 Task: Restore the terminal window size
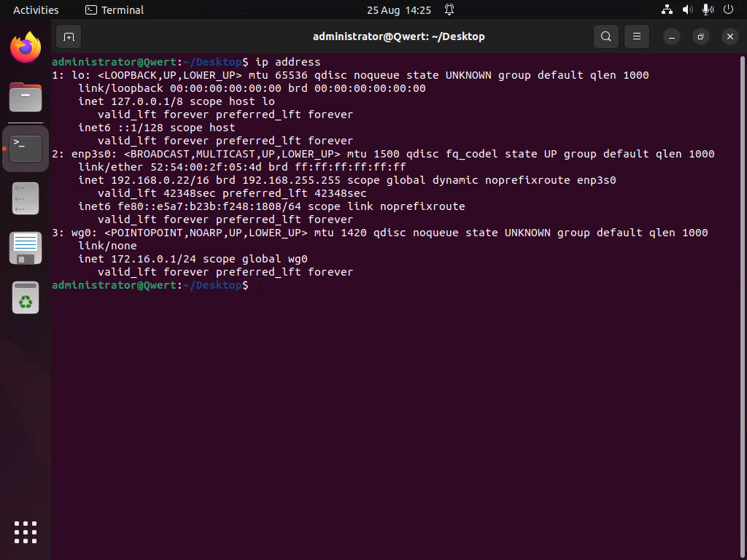click(x=700, y=36)
